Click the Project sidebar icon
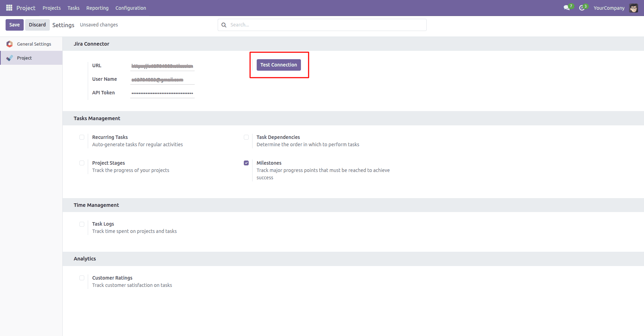The height and width of the screenshot is (336, 644). (10, 58)
